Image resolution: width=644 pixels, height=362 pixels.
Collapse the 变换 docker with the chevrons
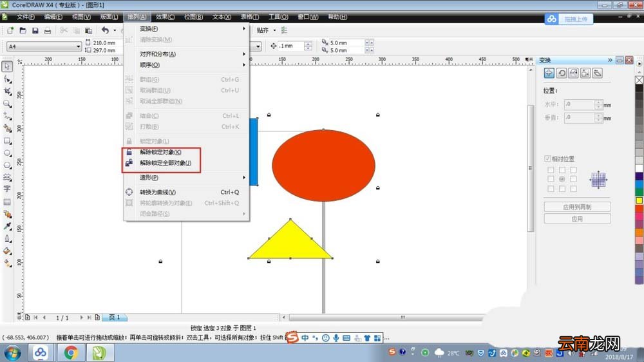click(x=610, y=60)
